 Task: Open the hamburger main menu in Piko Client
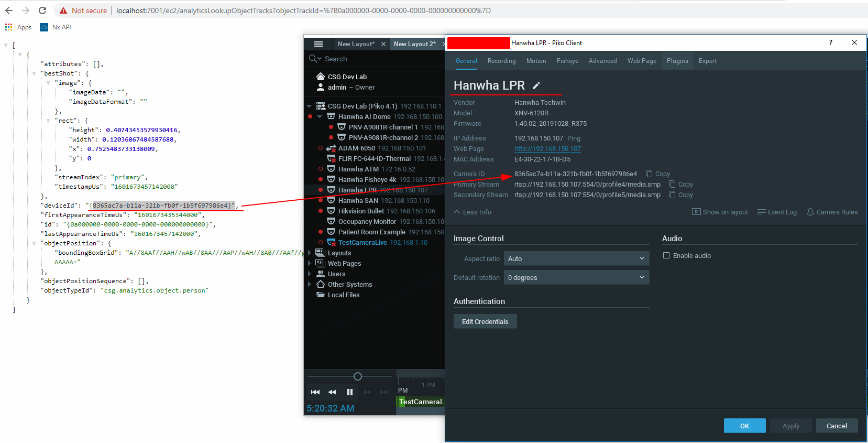(x=318, y=44)
